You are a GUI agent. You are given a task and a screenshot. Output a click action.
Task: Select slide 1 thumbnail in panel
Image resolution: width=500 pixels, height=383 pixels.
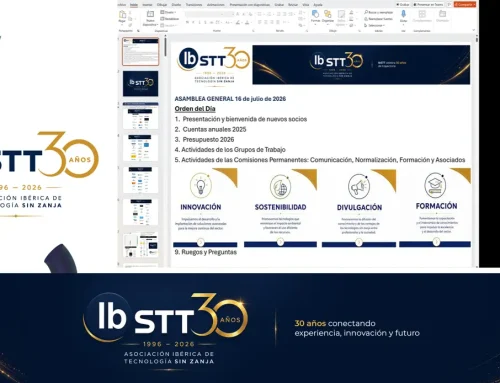(141, 52)
